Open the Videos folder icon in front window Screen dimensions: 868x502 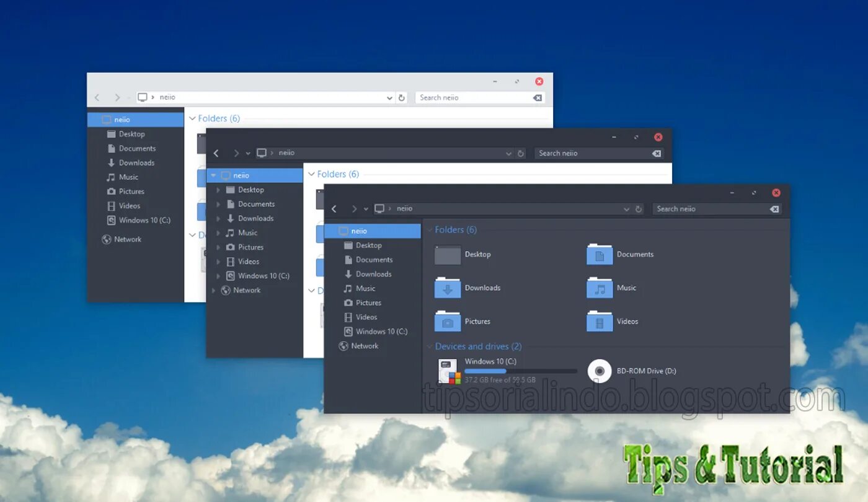coord(600,321)
